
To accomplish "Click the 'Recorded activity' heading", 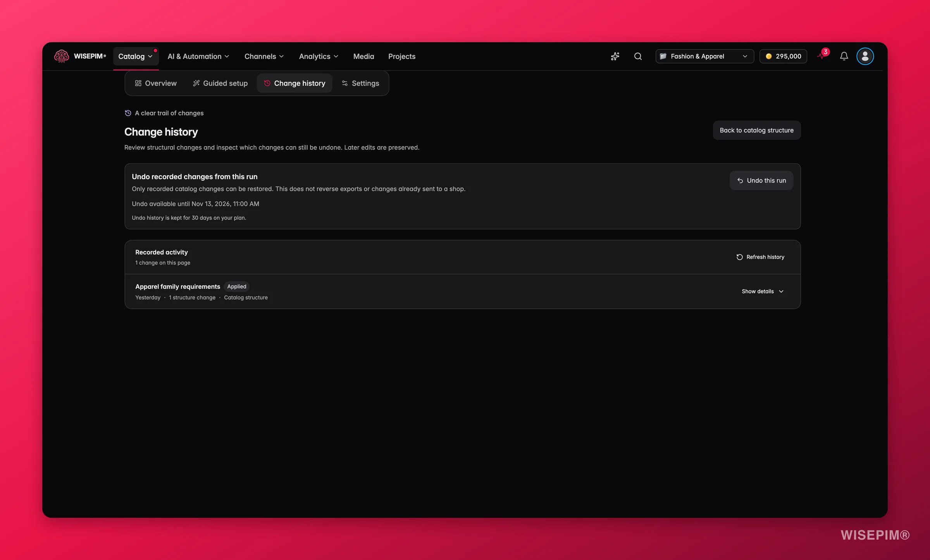I will [x=161, y=252].
